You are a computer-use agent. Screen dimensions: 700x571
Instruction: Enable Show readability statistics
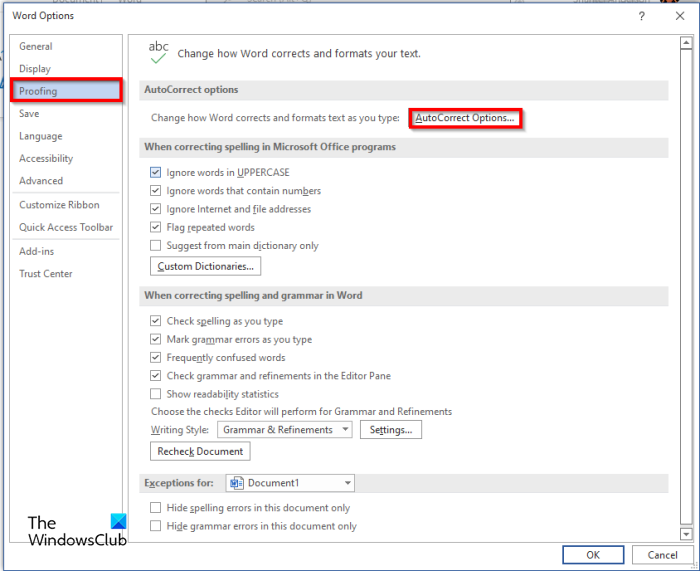tap(155, 394)
